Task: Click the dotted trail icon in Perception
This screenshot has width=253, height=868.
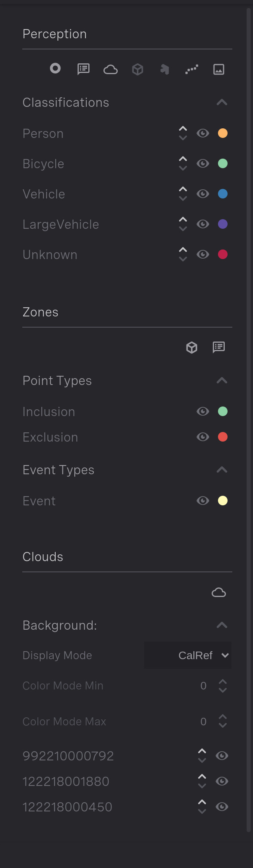Action: (x=192, y=70)
